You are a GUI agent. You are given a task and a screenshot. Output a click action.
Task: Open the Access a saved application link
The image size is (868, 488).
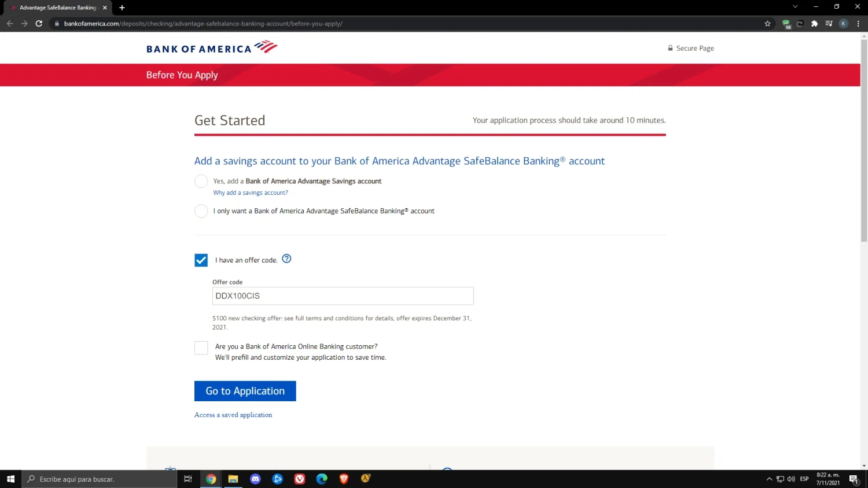[x=233, y=415]
